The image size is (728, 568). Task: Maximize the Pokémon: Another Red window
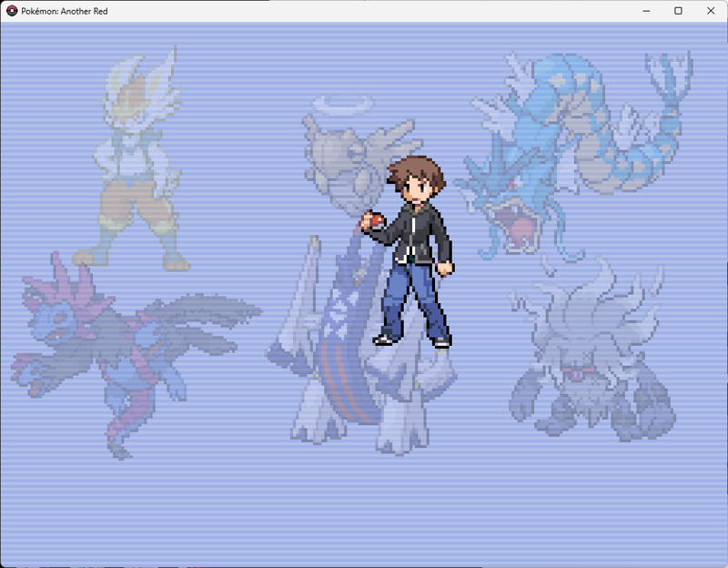678,11
